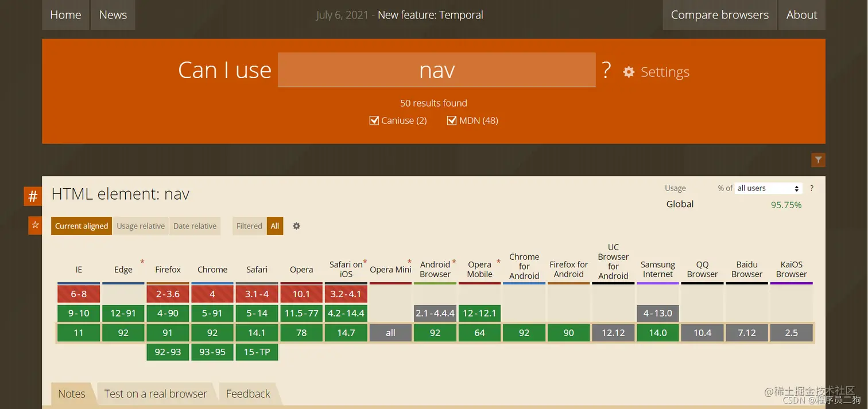
Task: Star the HTML element nav feature
Action: [35, 225]
